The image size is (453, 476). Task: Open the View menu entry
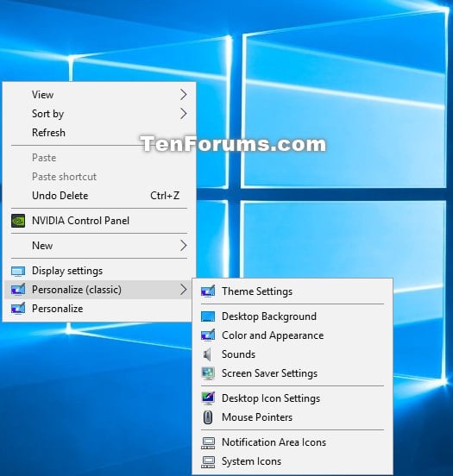pos(98,95)
